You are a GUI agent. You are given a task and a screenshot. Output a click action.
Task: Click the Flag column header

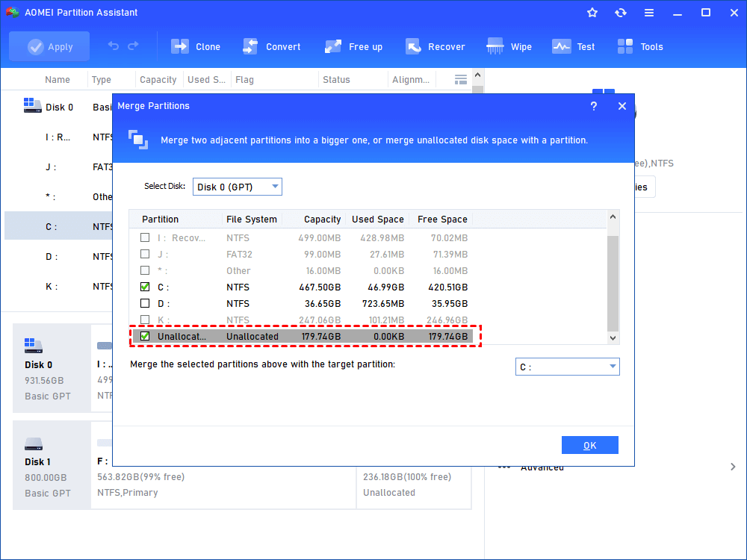point(244,80)
